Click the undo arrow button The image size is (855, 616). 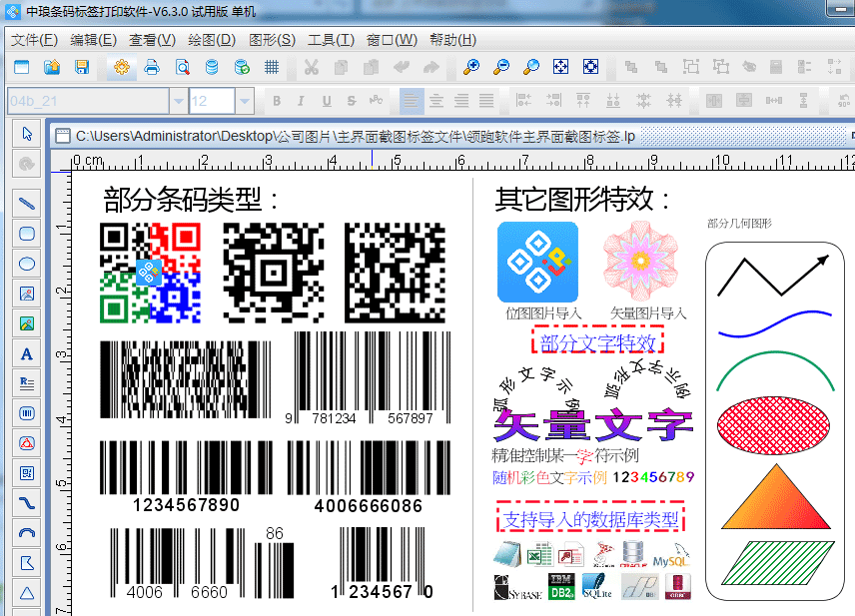tap(400, 68)
